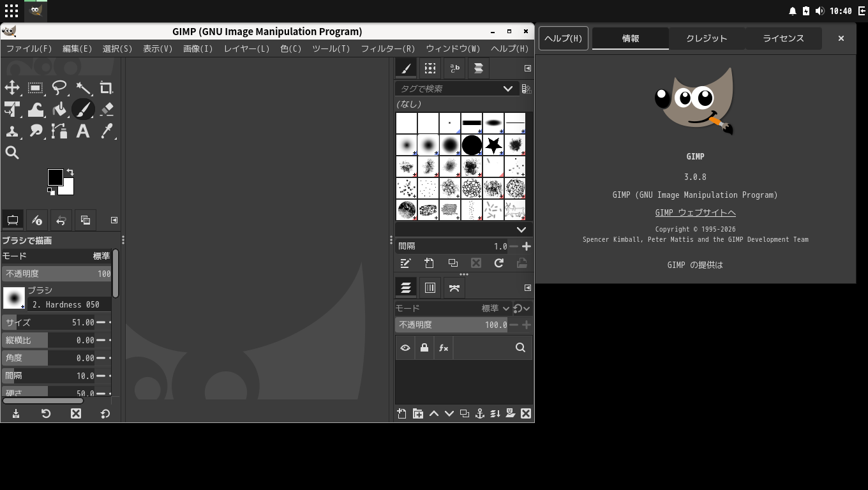868x490 pixels.
Task: Activate the Zoom tool
Action: coord(11,152)
